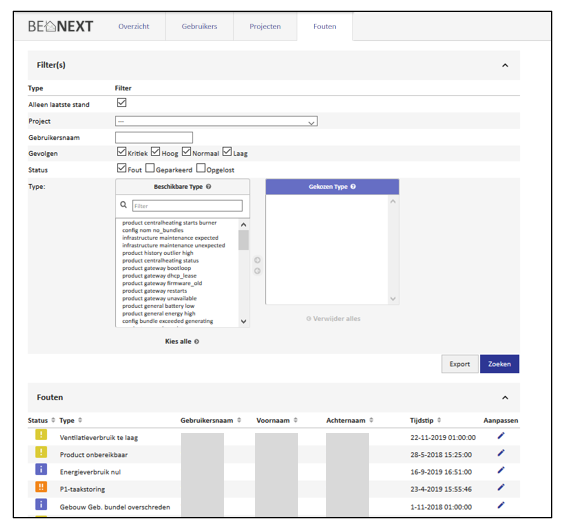Click blue info icon for Gebouw Geb. bundel
Viewport: 564px width, 528px height.
41,504
